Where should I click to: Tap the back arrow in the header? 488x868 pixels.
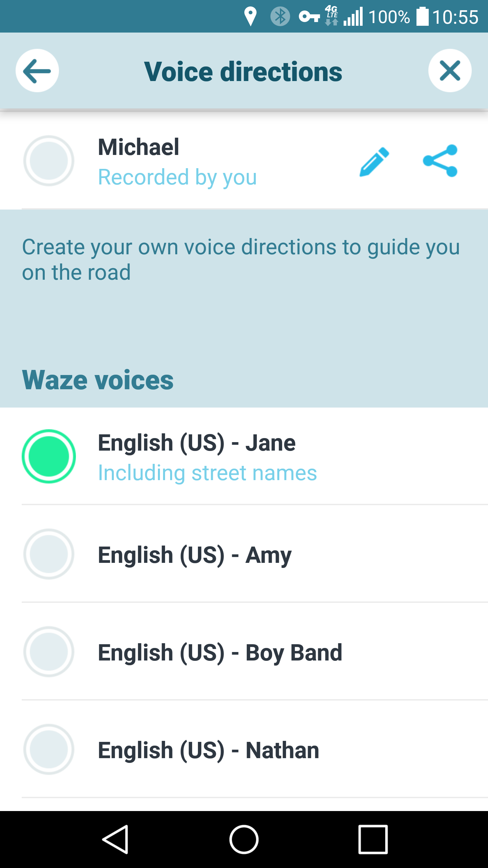[37, 71]
